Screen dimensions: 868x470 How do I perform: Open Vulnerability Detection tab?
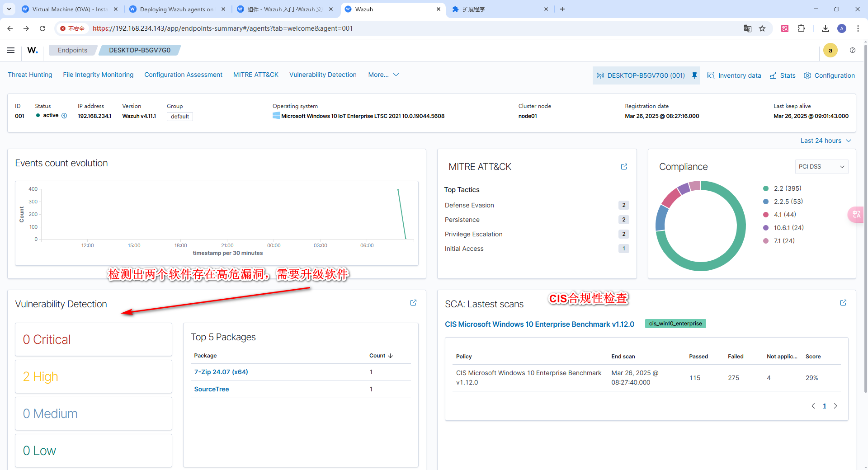[x=323, y=75]
